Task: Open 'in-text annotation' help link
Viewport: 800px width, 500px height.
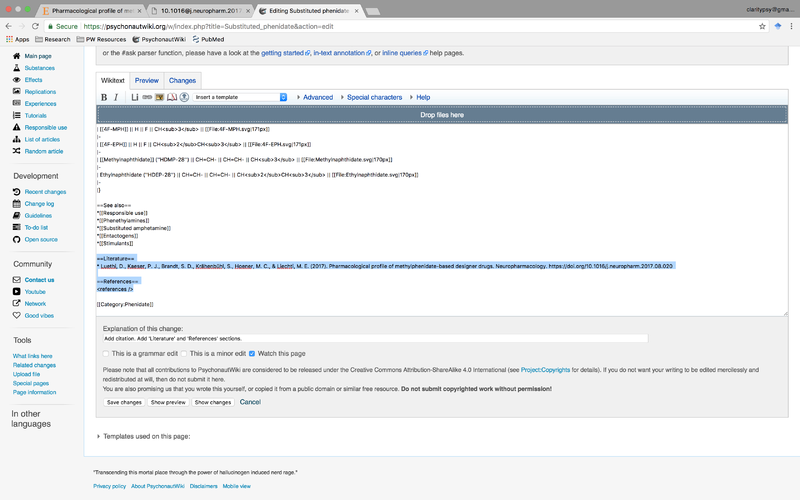Action: 342,53
